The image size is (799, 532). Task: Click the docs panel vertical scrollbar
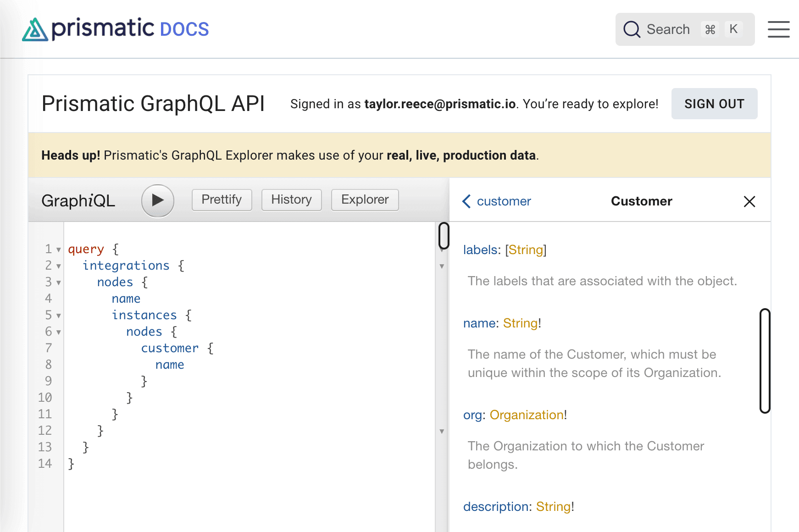(x=765, y=361)
